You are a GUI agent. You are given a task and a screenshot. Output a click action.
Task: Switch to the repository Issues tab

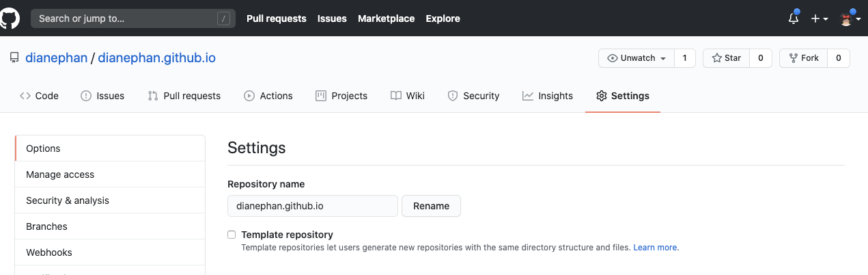pyautogui.click(x=102, y=96)
